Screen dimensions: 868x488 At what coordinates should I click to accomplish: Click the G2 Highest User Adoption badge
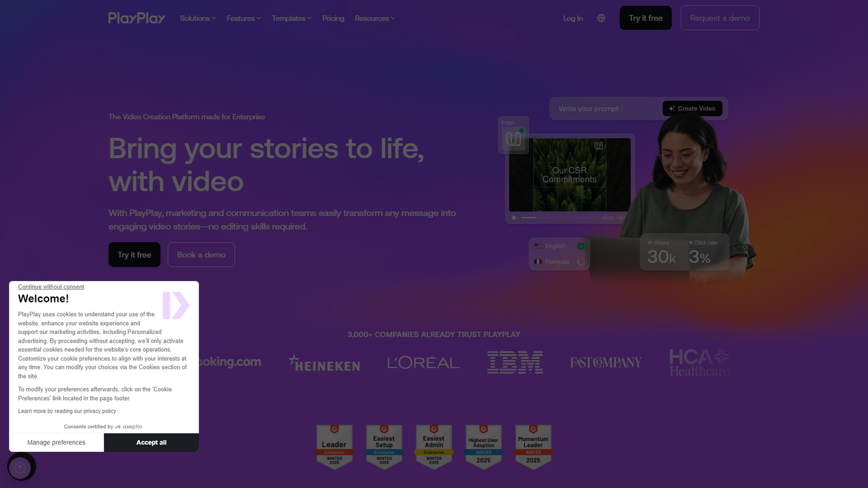(x=483, y=447)
